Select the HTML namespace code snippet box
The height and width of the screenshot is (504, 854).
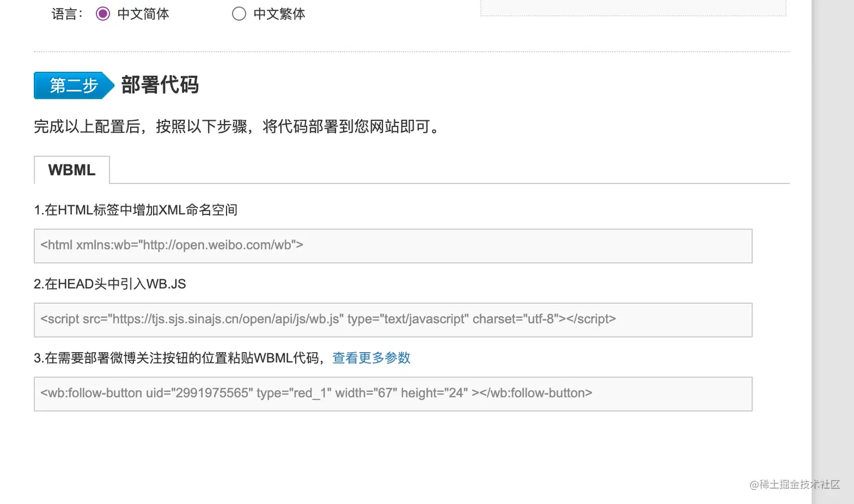pos(393,246)
